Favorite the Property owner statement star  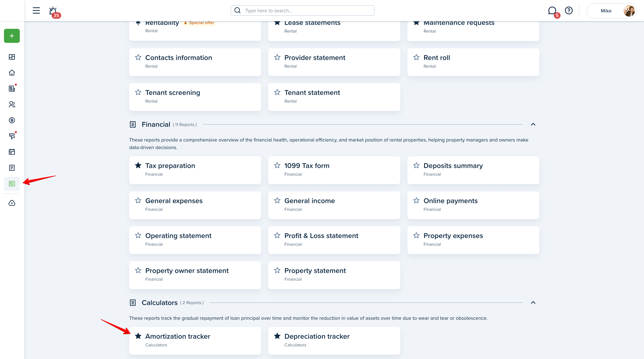(x=138, y=270)
